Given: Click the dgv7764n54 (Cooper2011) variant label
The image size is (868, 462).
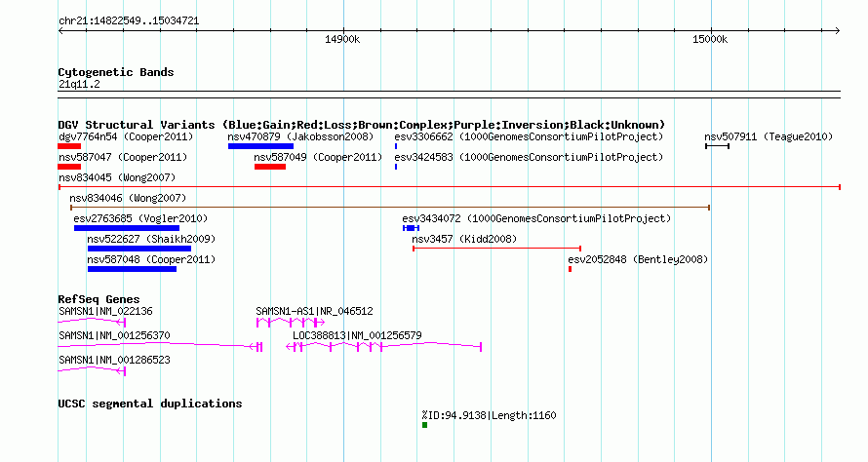Looking at the screenshot, I should pos(126,136).
